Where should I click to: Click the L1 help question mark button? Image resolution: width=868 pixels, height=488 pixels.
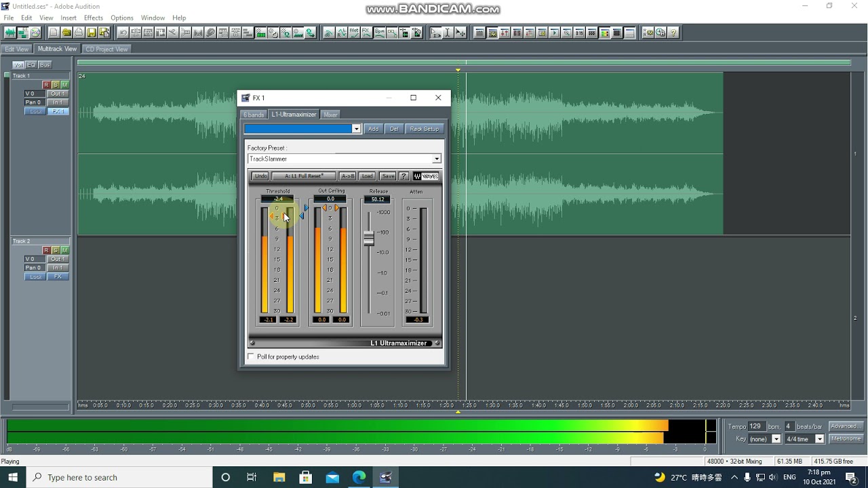pyautogui.click(x=403, y=176)
